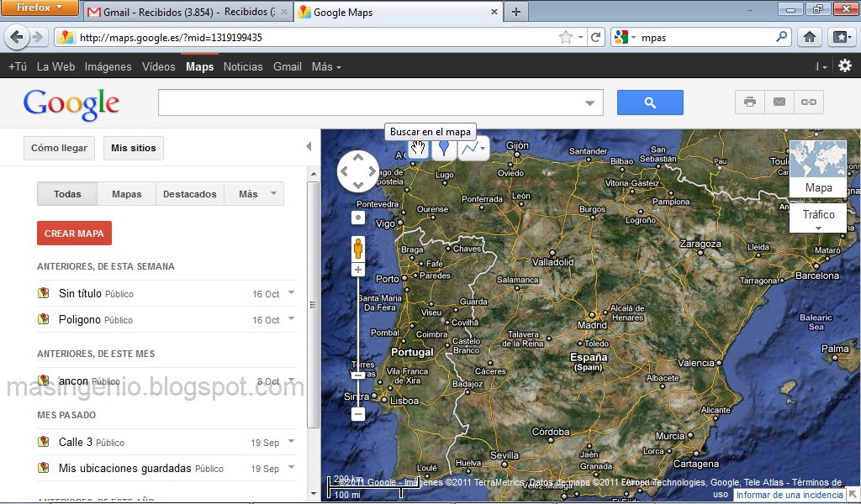Open dropdown for Mis ubicaciones guardadas row
This screenshot has height=504, width=861.
291,467
